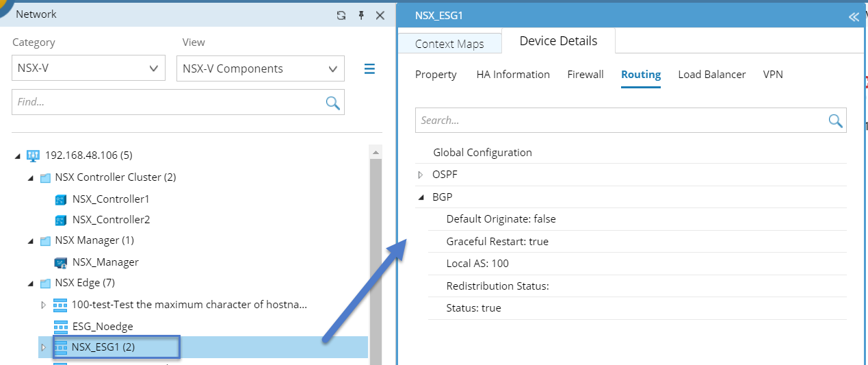
Task: Select the NSX_Manager device icon
Action: tap(62, 262)
